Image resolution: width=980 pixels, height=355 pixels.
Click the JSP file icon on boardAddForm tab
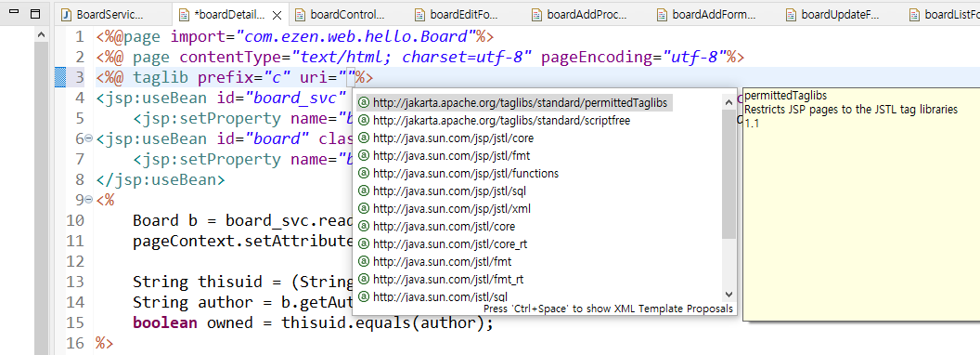[663, 14]
